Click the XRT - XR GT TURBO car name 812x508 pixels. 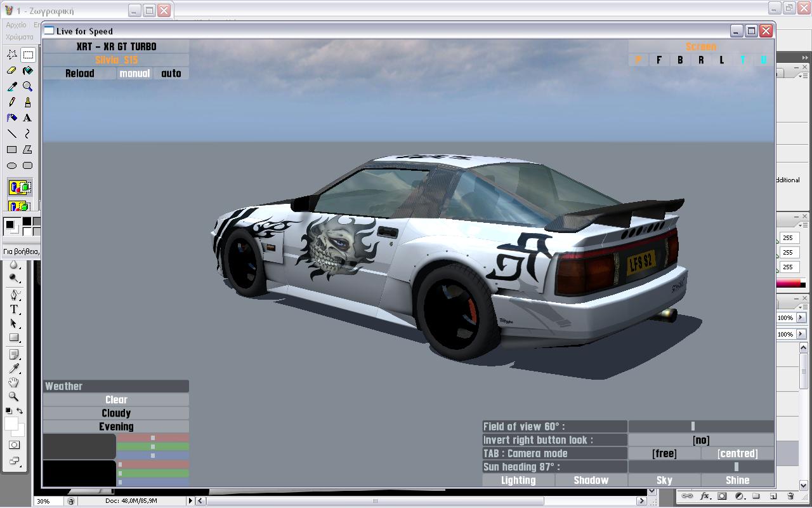tap(116, 46)
